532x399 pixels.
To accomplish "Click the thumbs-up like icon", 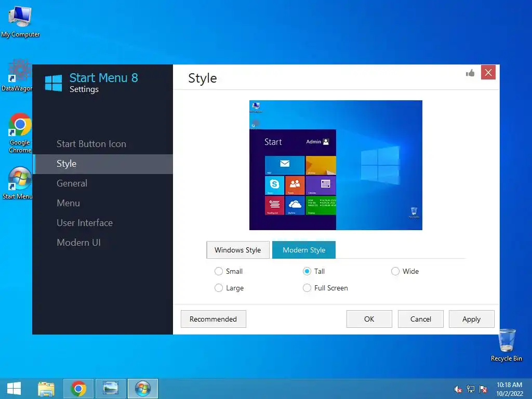I will [x=470, y=73].
